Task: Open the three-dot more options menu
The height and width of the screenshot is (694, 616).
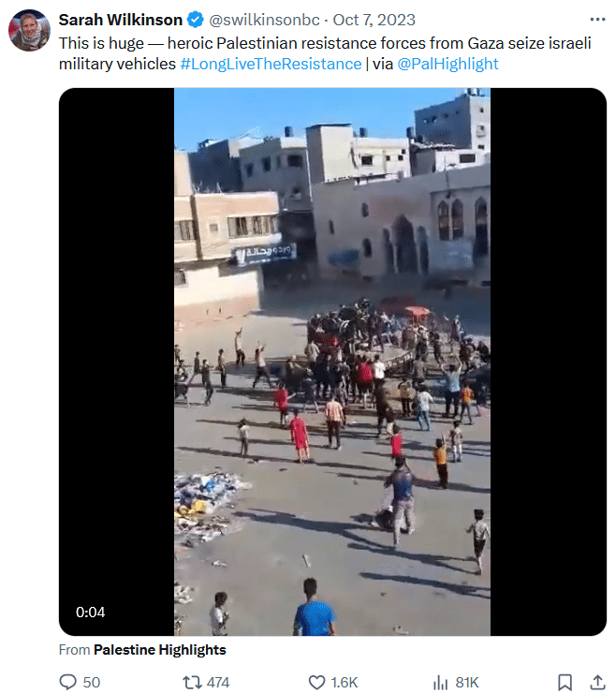Action: 597,20
